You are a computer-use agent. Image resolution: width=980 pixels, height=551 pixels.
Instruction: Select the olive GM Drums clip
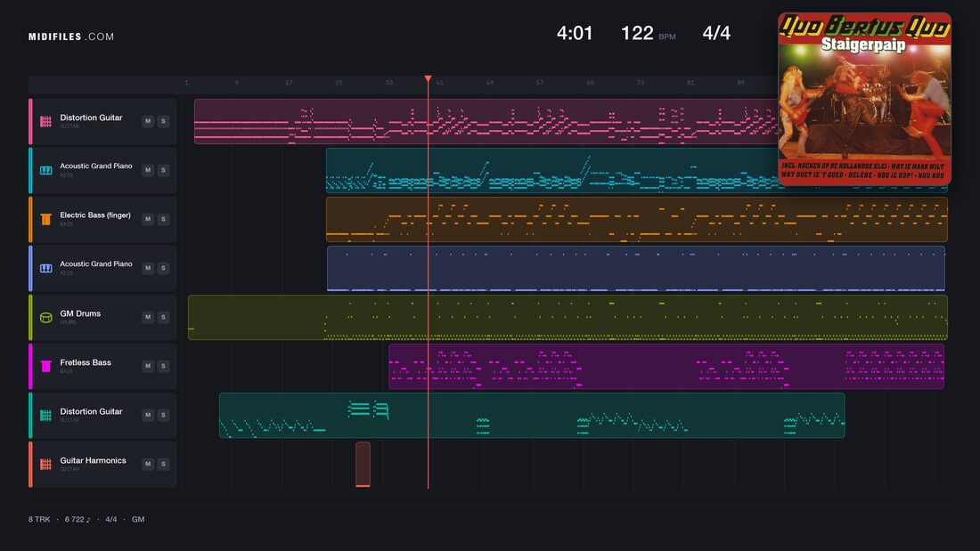[568, 318]
